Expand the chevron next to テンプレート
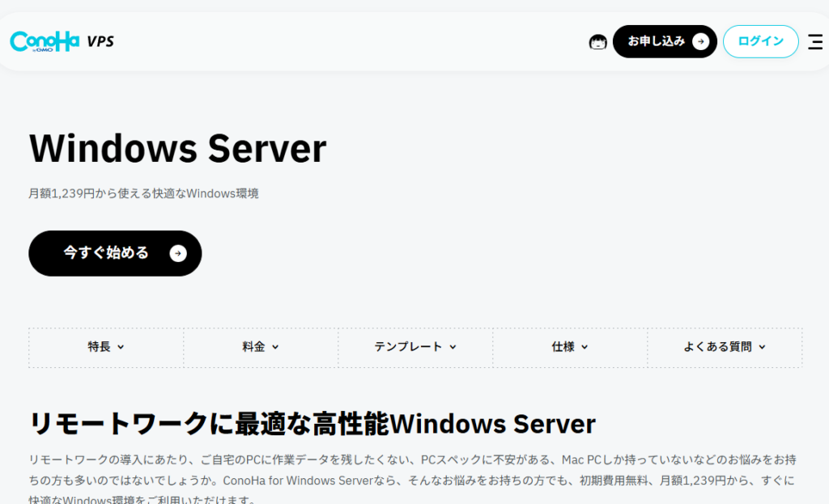829x504 pixels. pyautogui.click(x=453, y=347)
